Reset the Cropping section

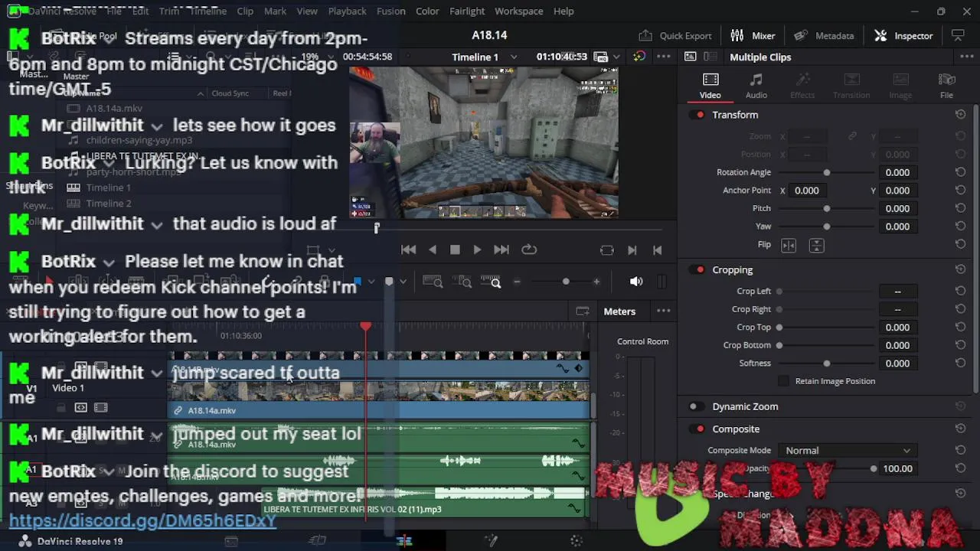(x=960, y=270)
